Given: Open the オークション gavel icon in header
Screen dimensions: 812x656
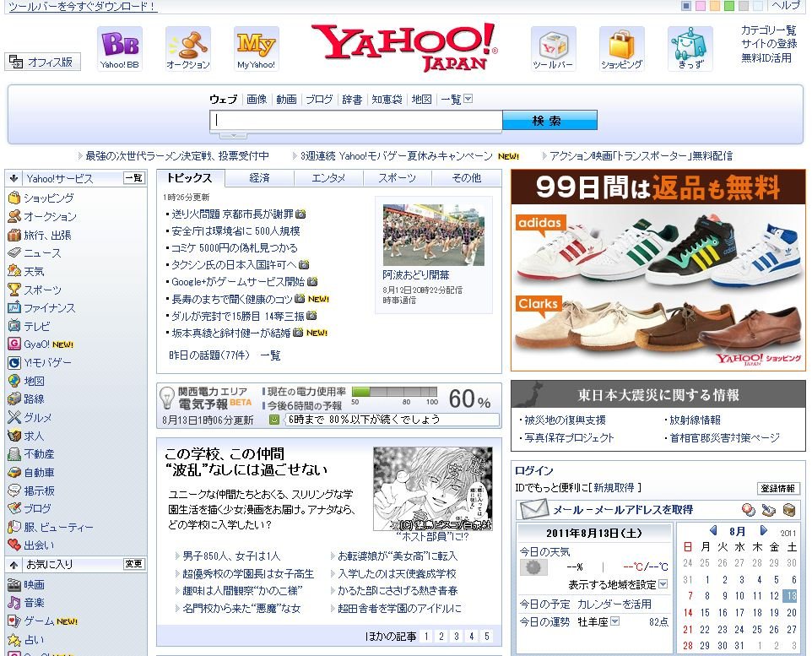Looking at the screenshot, I should [188, 48].
